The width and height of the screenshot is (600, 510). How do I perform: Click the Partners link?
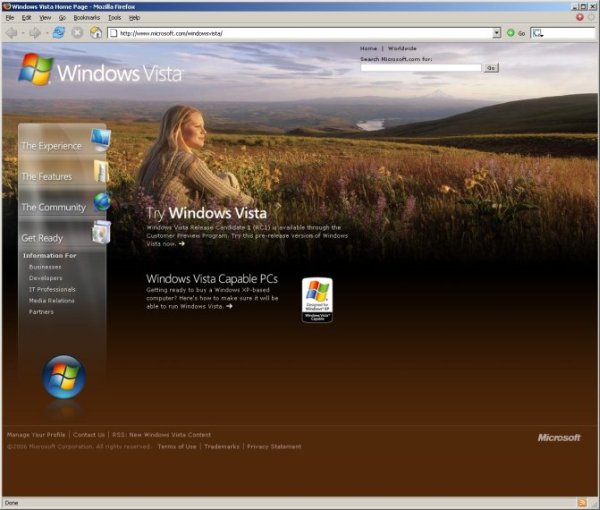(41, 312)
